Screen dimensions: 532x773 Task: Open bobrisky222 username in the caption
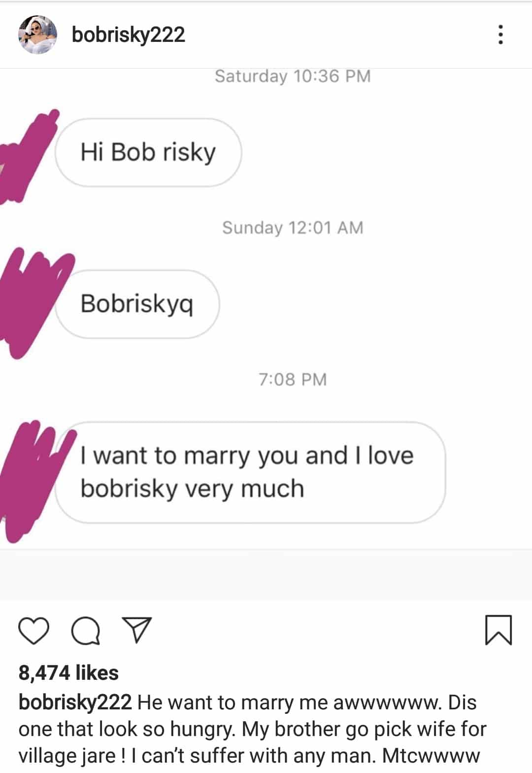[x=75, y=702]
